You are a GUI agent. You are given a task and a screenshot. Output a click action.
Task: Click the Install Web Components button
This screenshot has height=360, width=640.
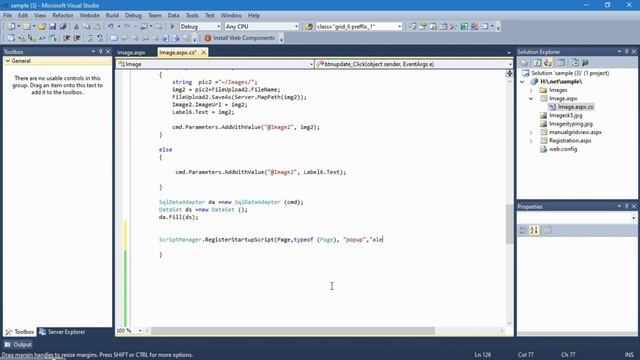(x=240, y=38)
